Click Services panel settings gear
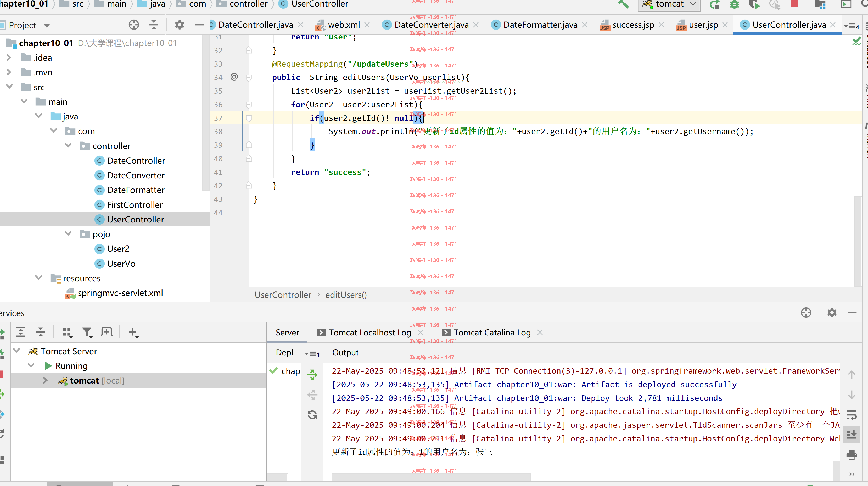Viewport: 868px width, 486px height. click(832, 313)
